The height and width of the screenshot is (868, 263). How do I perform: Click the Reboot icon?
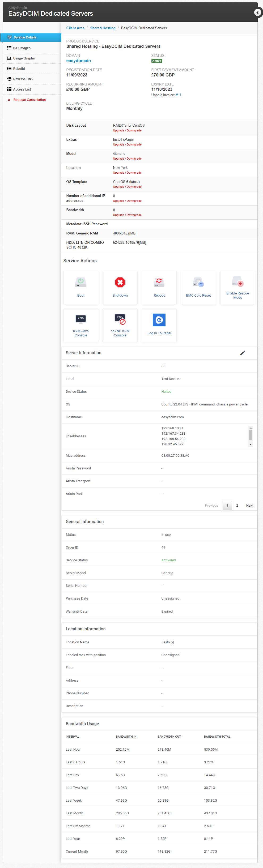pos(159,282)
